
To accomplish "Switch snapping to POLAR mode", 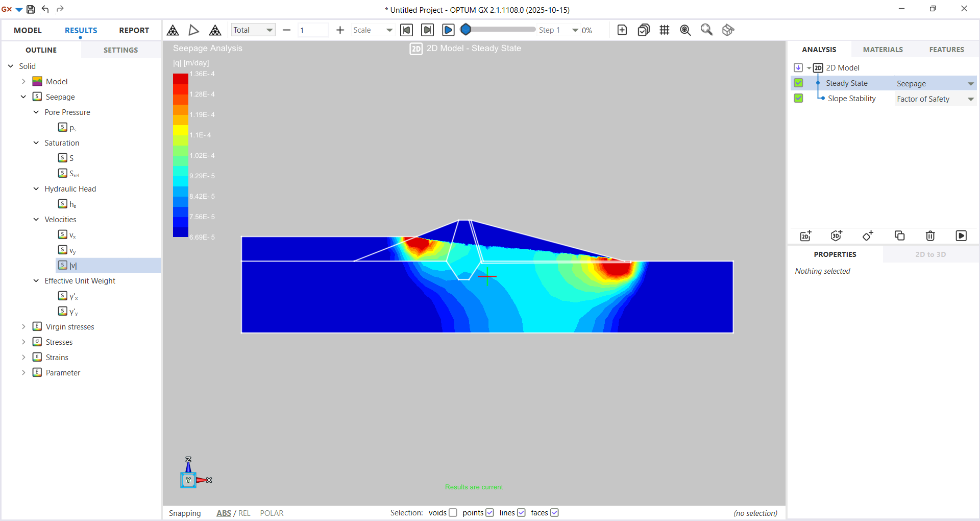I will (272, 513).
